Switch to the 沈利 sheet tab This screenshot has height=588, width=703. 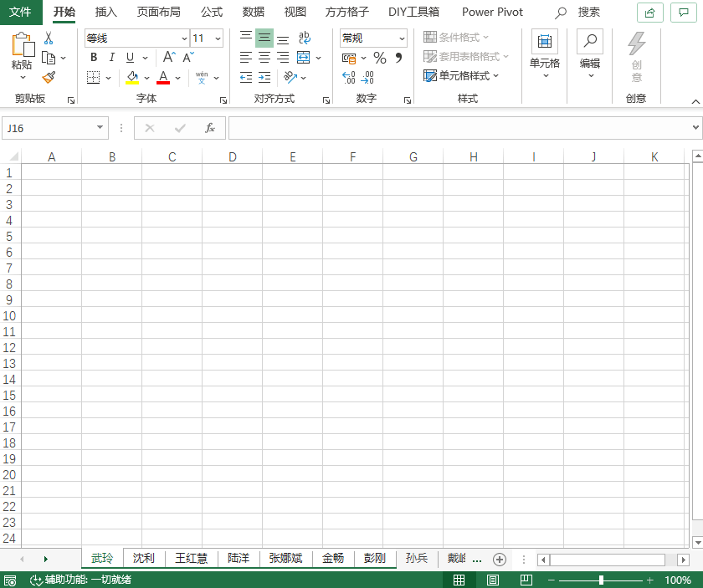click(x=143, y=558)
